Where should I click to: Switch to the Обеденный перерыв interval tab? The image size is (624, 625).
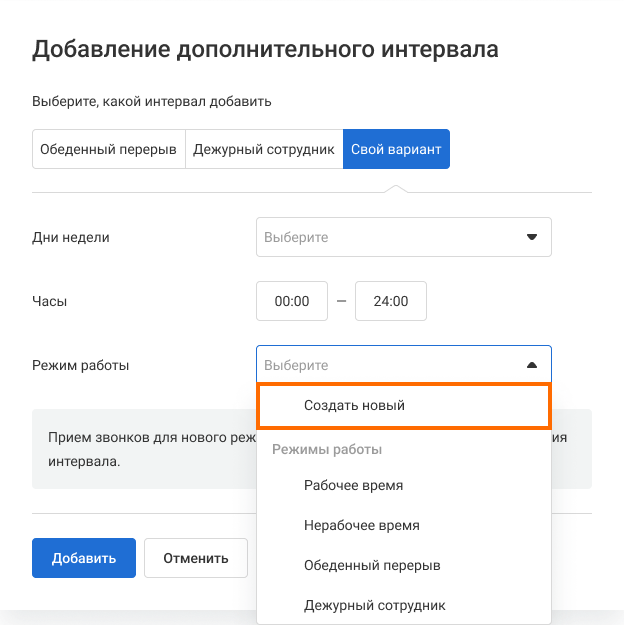108,149
